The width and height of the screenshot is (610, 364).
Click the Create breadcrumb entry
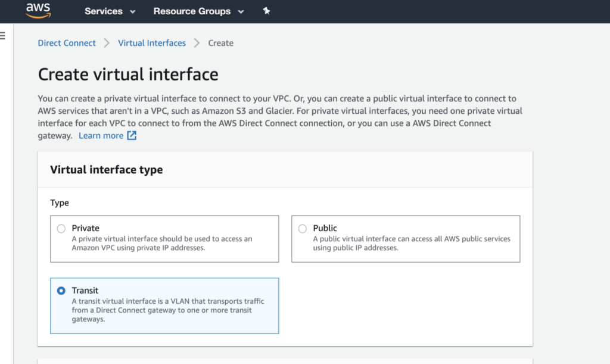(220, 43)
